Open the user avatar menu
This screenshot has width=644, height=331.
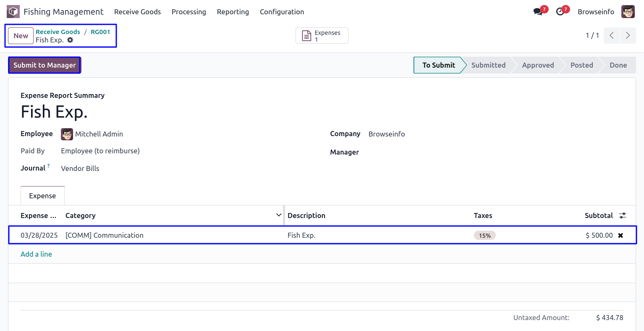click(x=628, y=12)
